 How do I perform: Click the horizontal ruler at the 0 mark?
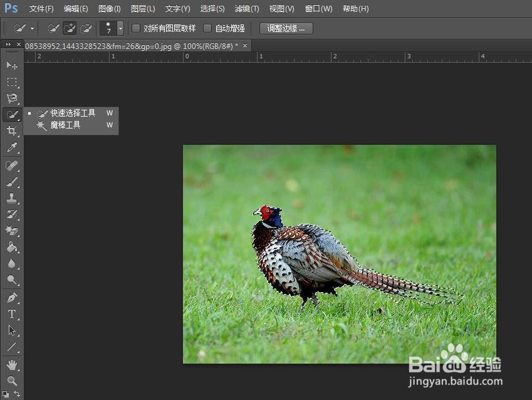click(187, 56)
